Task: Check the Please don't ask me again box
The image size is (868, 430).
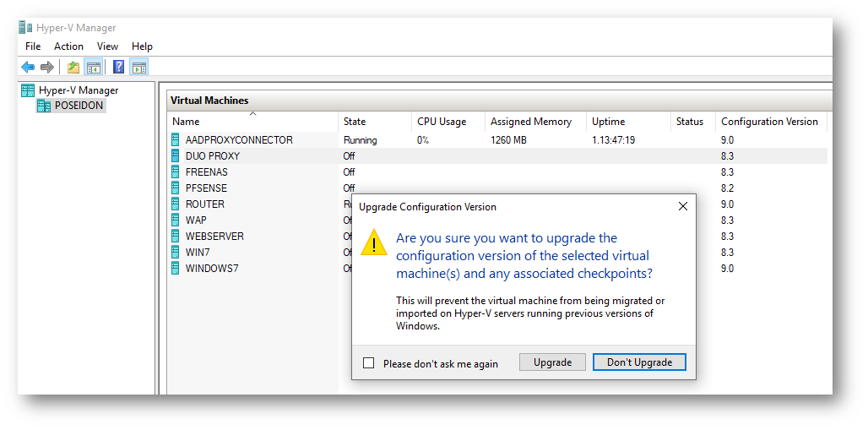Action: click(x=368, y=363)
